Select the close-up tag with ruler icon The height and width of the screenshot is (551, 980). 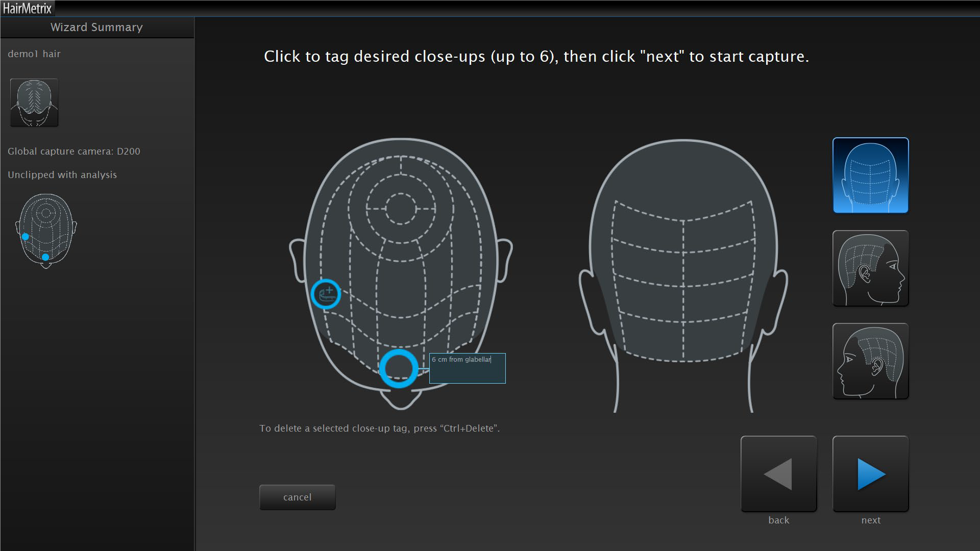[326, 294]
